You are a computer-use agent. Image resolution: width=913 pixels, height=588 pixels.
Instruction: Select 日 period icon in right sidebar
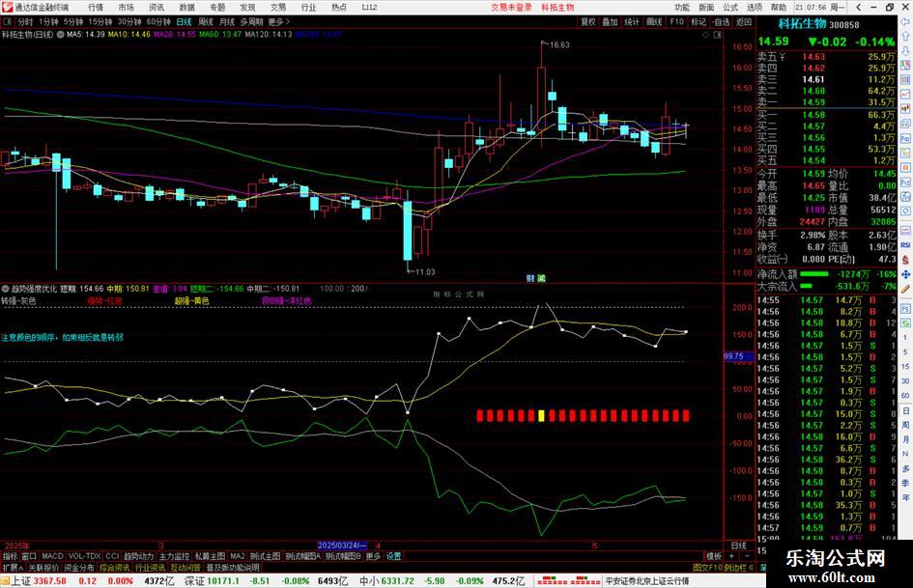coord(905,410)
